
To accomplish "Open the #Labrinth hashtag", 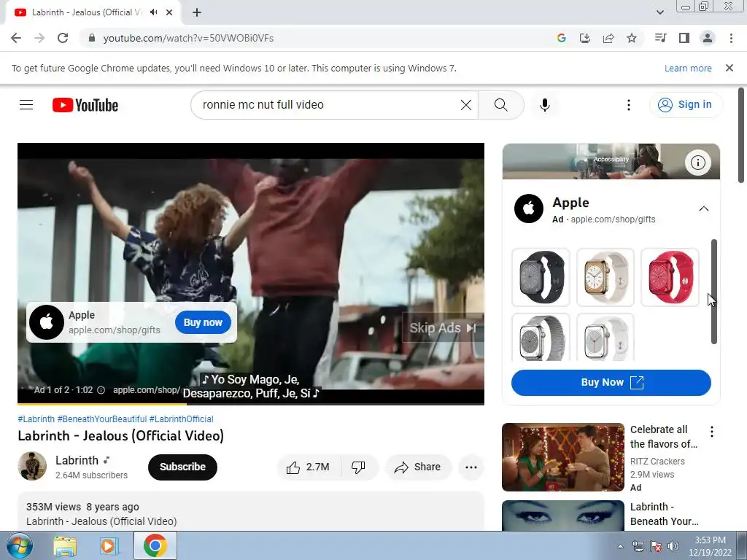I will [x=36, y=419].
